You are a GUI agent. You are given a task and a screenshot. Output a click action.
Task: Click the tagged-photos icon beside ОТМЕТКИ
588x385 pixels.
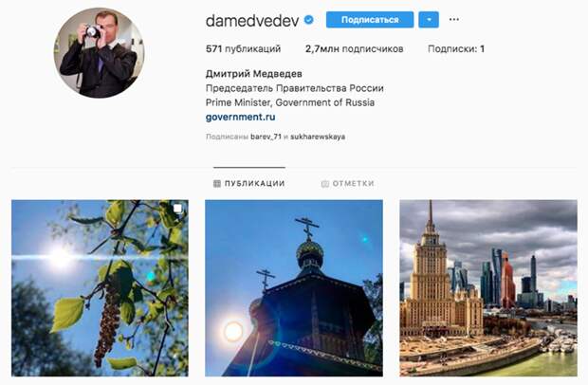[324, 184]
